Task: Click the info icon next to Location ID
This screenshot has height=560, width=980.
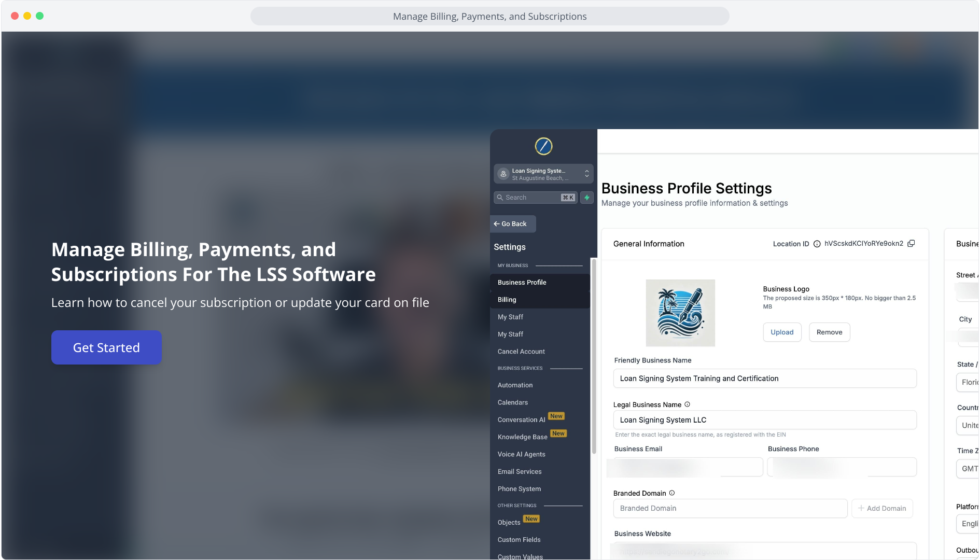Action: click(x=817, y=244)
